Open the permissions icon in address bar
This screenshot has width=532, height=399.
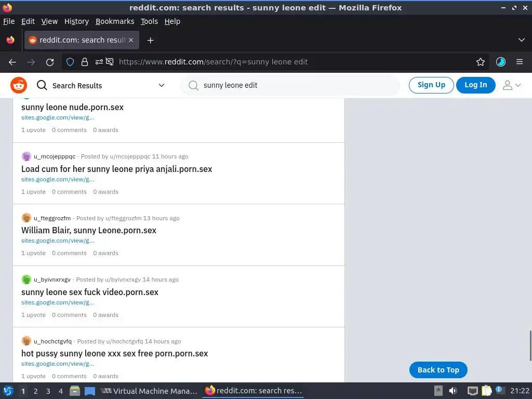coord(99,62)
